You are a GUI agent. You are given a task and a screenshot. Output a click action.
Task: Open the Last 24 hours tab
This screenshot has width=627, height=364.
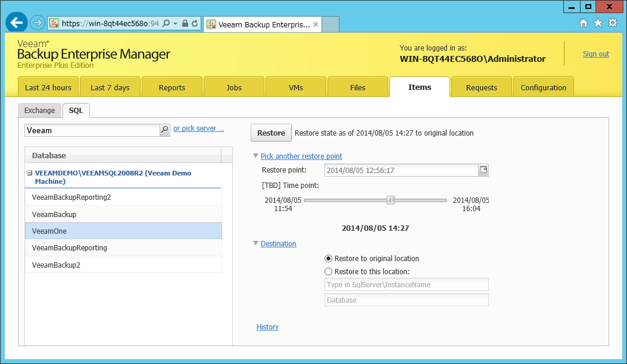(x=48, y=87)
